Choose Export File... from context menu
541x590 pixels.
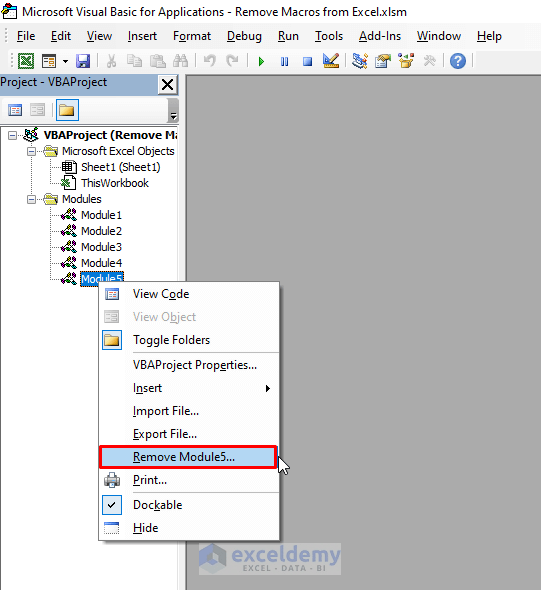point(189,434)
